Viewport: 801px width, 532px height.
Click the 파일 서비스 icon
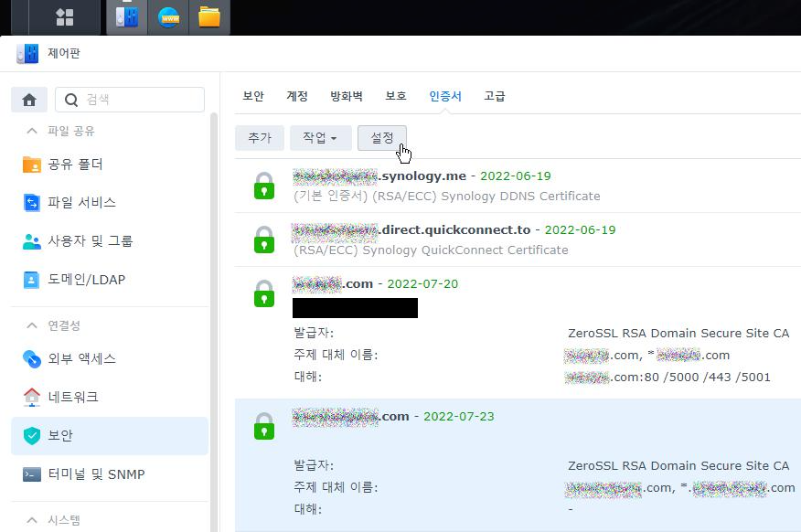[32, 203]
